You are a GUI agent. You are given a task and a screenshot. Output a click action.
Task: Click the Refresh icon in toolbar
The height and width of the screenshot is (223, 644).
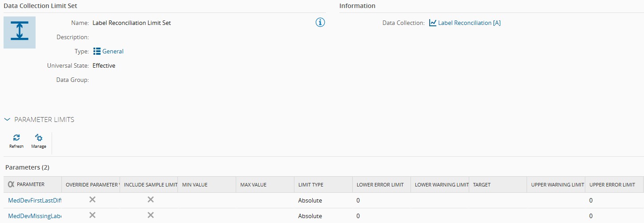click(16, 138)
